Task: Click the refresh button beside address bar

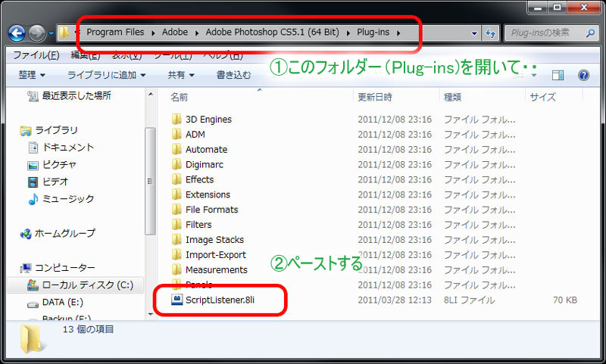Action: tap(490, 33)
